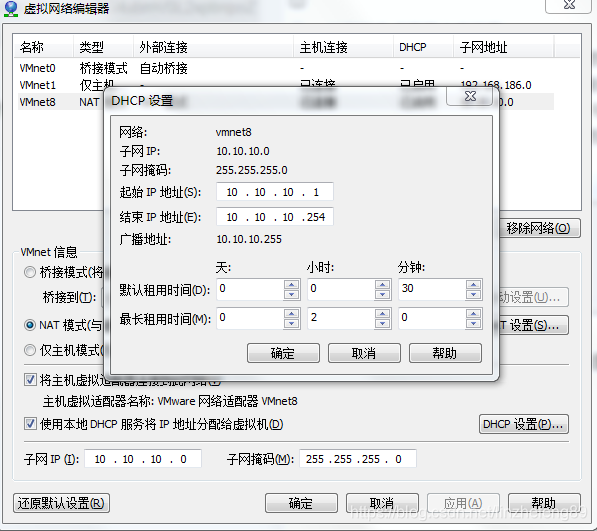Viewport: 597px width, 531px height.
Task: Click 起始 IP 地址 input field
Action: pyautogui.click(x=275, y=191)
